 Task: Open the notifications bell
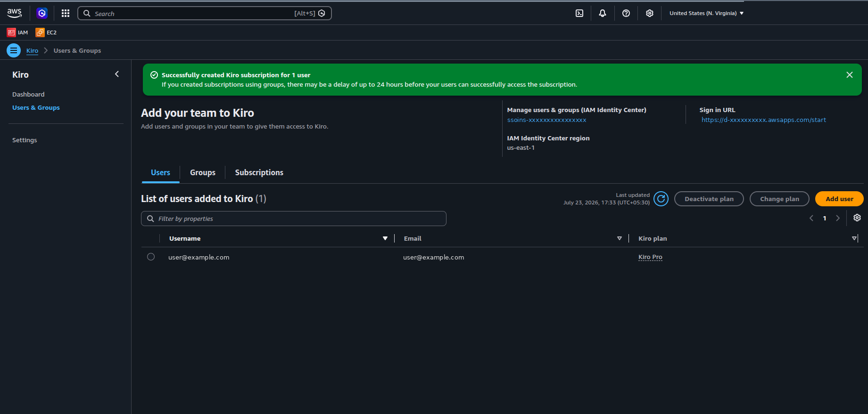pos(603,13)
